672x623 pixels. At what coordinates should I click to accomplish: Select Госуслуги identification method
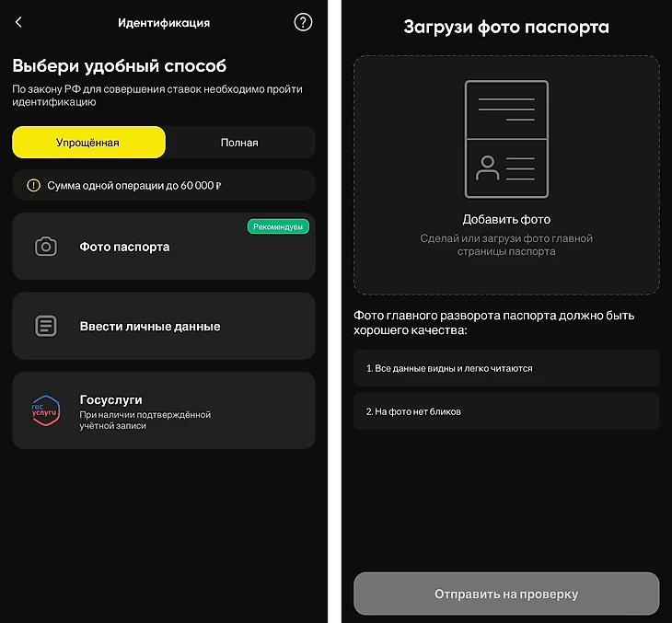(x=164, y=410)
